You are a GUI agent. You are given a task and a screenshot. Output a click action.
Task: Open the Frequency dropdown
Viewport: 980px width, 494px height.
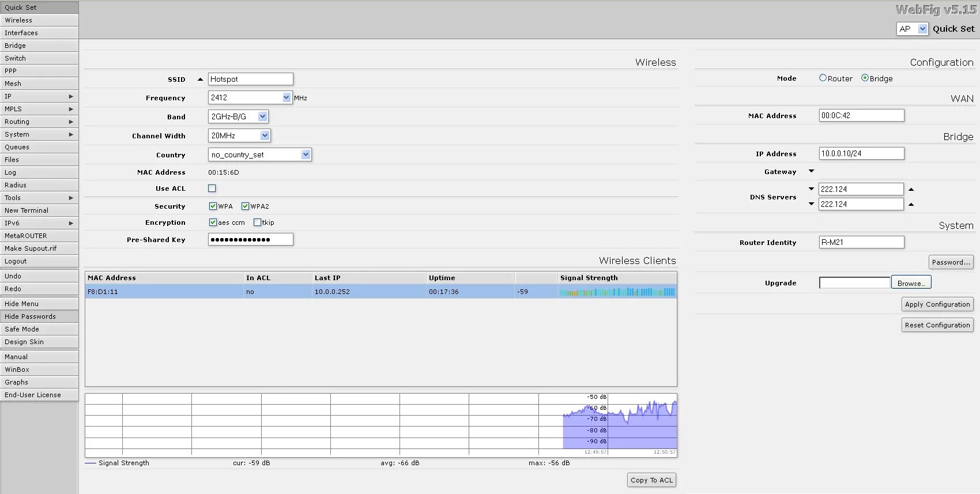[x=250, y=98]
